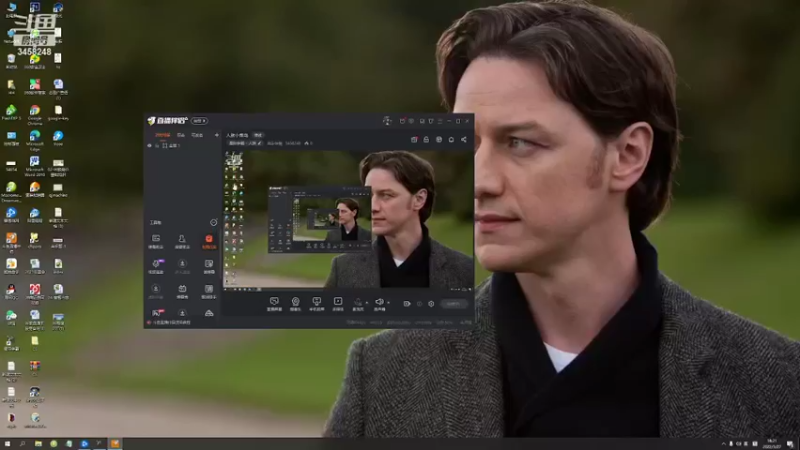Open settings with the gear icon near Start Live

click(431, 304)
